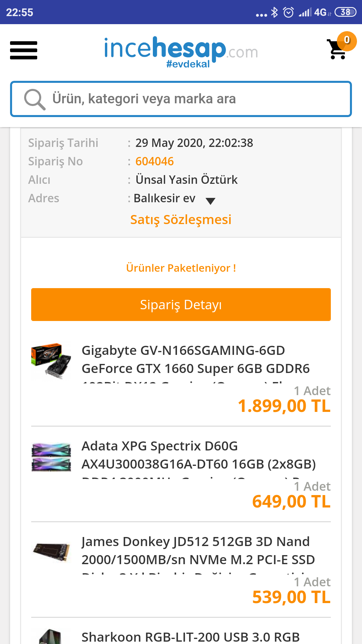Tap the Adata XPG RAM thumbnail

pos(51,457)
